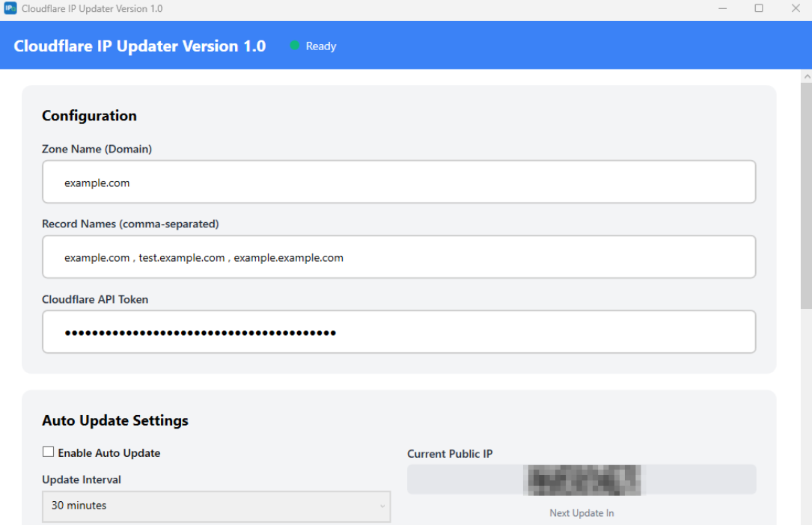Screen dimensions: 812x525
Task: Click the Cloudflare API Token field
Action: coord(399,332)
